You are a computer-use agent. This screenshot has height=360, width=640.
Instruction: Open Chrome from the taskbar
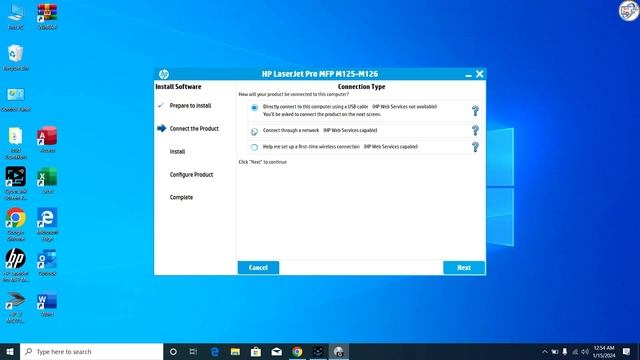coord(297,352)
